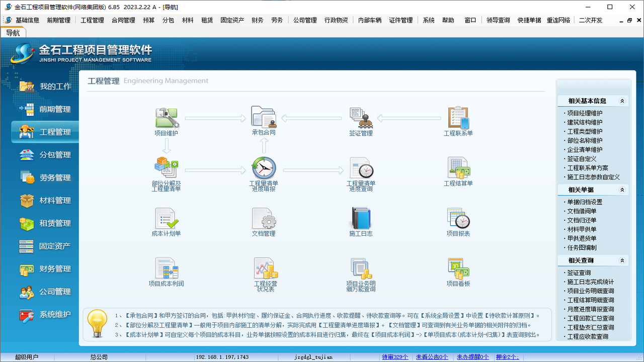Click the 快捷单据 menu item
Screen dimensions: 644x362
529,20
